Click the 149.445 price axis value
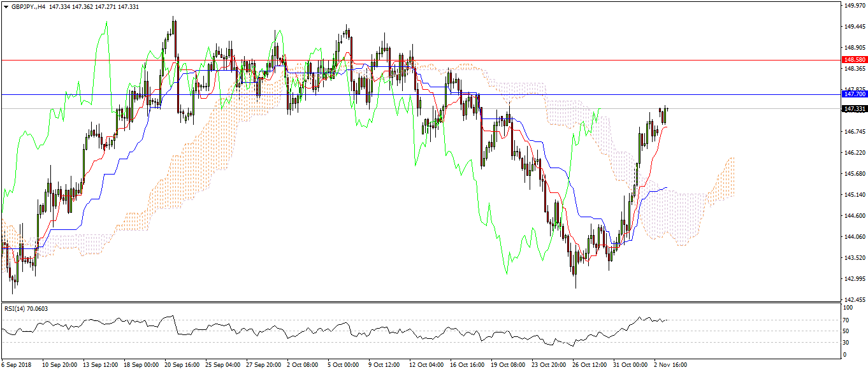 [x=854, y=27]
